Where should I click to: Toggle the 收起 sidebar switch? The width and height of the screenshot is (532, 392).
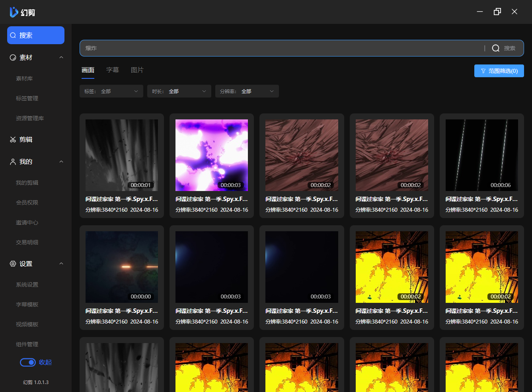(x=28, y=362)
